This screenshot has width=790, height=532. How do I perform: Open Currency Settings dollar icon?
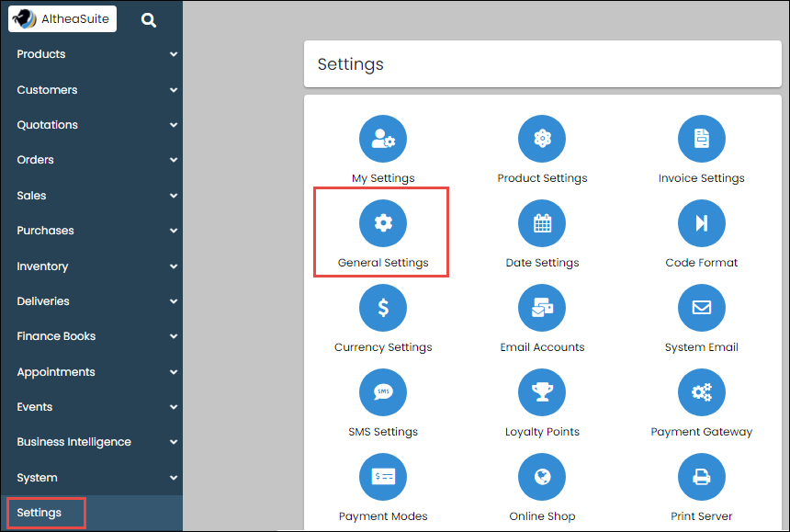coord(383,308)
